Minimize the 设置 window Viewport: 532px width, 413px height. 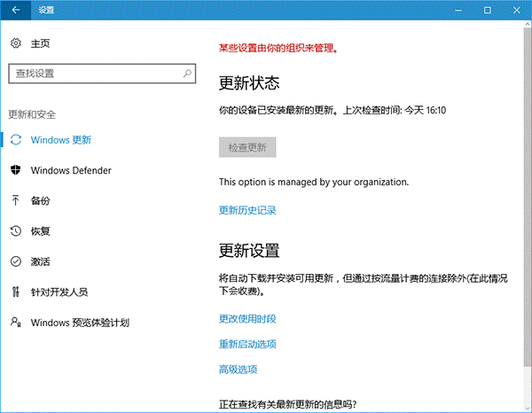458,10
